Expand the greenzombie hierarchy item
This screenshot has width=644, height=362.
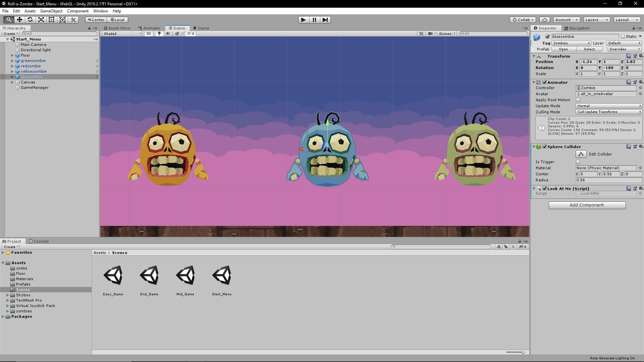point(12,61)
